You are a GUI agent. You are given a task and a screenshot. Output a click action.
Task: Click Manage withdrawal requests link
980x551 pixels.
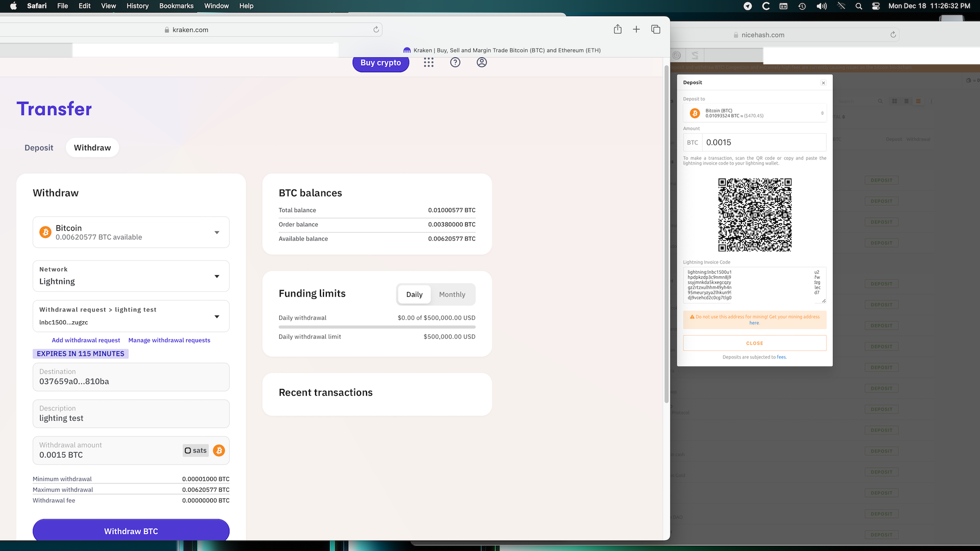[x=169, y=340]
